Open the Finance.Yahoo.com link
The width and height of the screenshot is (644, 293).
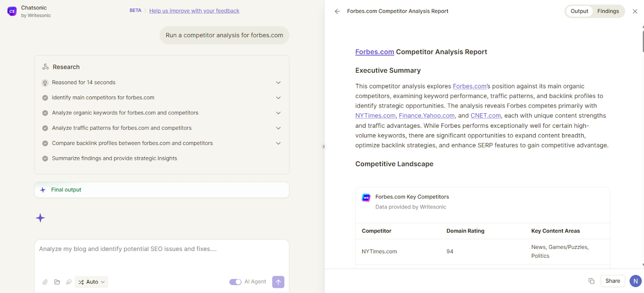(x=427, y=116)
